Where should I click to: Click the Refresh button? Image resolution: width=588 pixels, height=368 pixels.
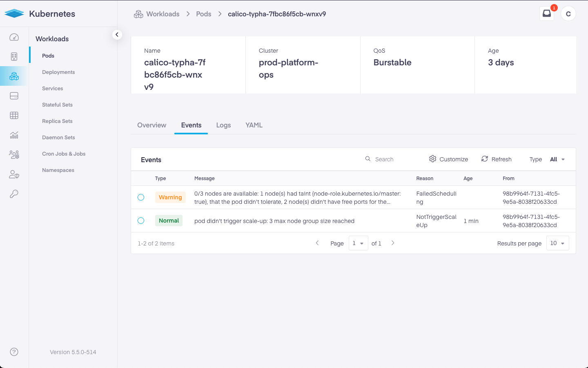(496, 159)
